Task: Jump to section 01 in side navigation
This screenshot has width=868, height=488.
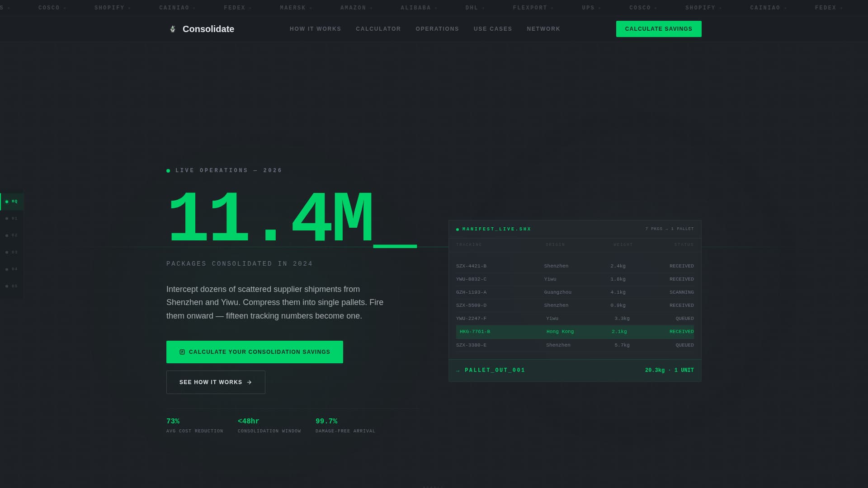Action: (x=12, y=219)
